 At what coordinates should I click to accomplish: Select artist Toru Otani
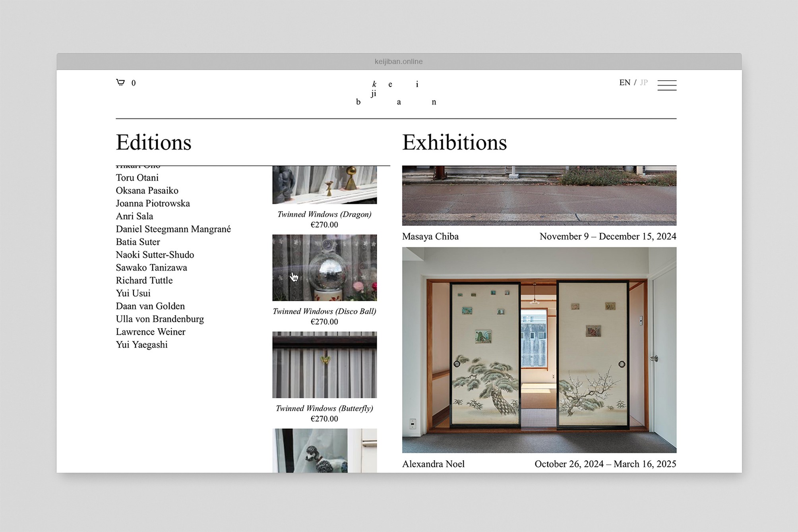click(137, 178)
